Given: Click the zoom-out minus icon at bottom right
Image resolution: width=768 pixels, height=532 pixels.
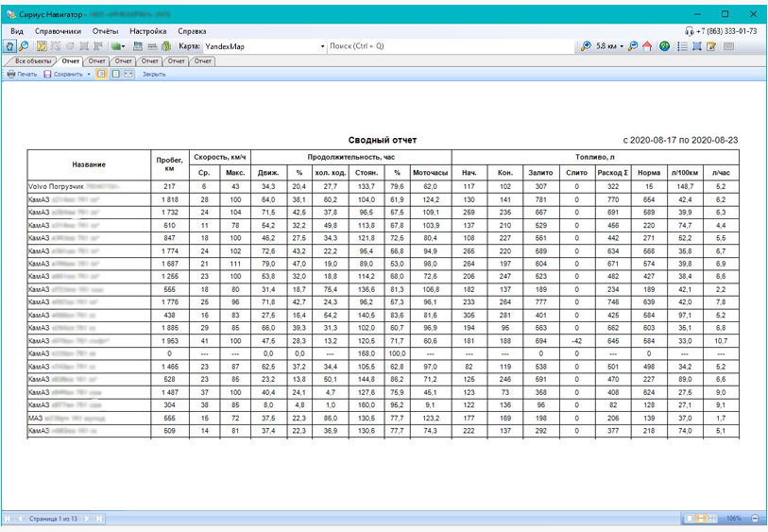Looking at the screenshot, I should pos(756,519).
